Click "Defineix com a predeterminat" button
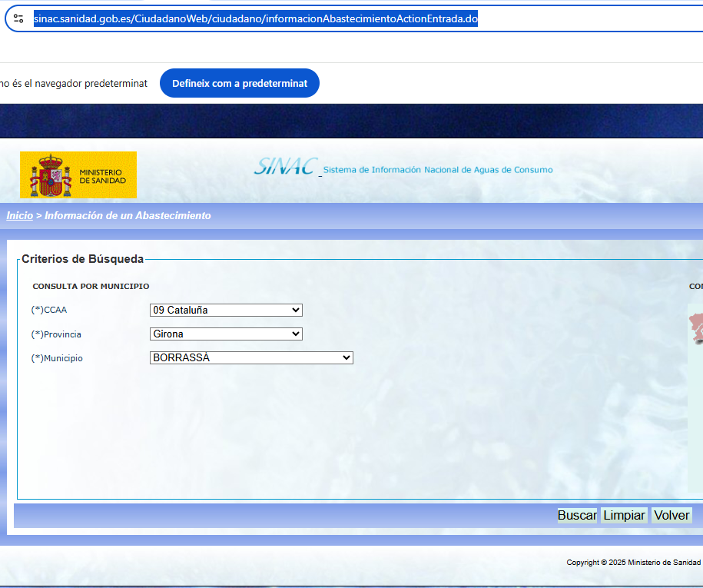Image resolution: width=703 pixels, height=588 pixels. point(240,83)
